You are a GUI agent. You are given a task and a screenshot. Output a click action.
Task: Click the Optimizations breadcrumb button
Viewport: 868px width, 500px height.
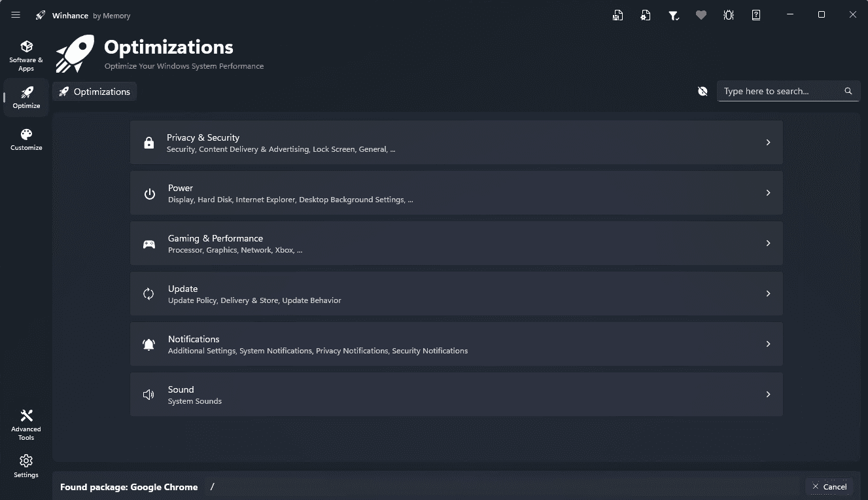pyautogui.click(x=95, y=92)
